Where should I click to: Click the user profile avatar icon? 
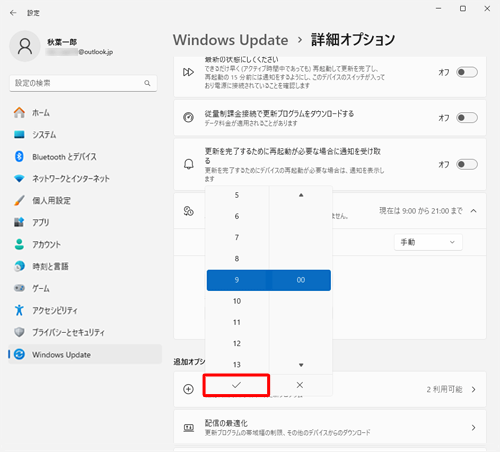[25, 46]
